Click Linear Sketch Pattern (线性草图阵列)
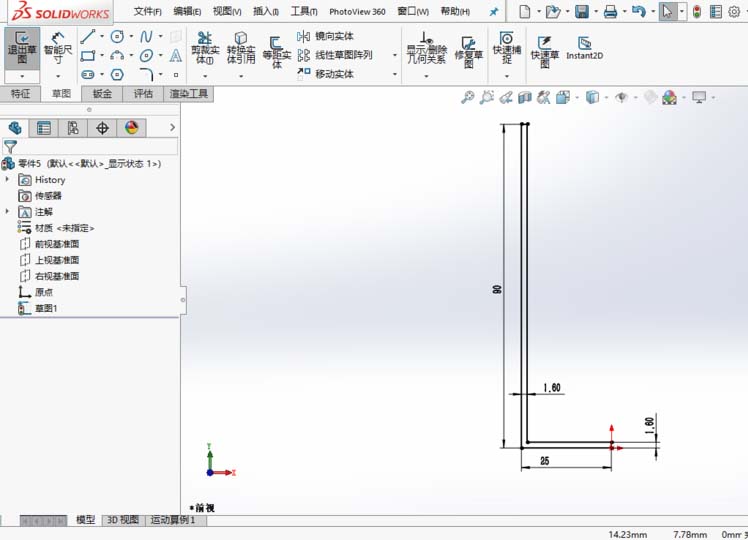 (x=334, y=55)
